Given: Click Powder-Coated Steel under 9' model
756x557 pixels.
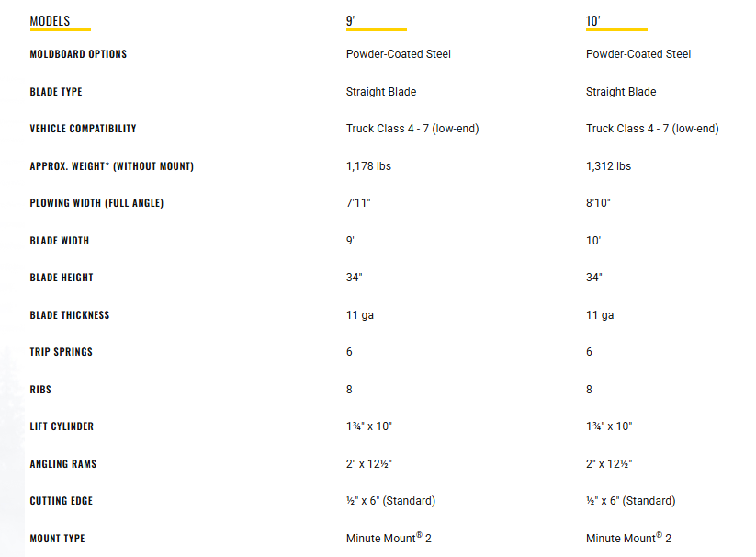Looking at the screenshot, I should coord(399,54).
